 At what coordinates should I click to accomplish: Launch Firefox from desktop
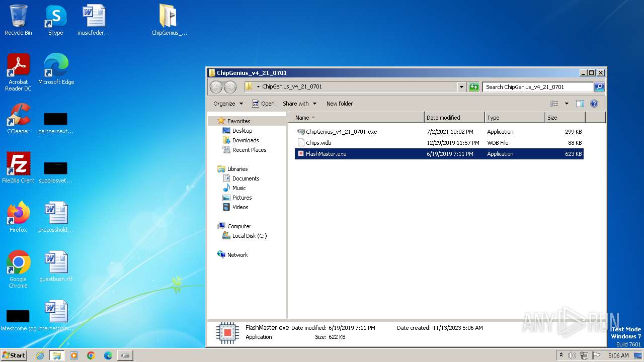(x=18, y=217)
